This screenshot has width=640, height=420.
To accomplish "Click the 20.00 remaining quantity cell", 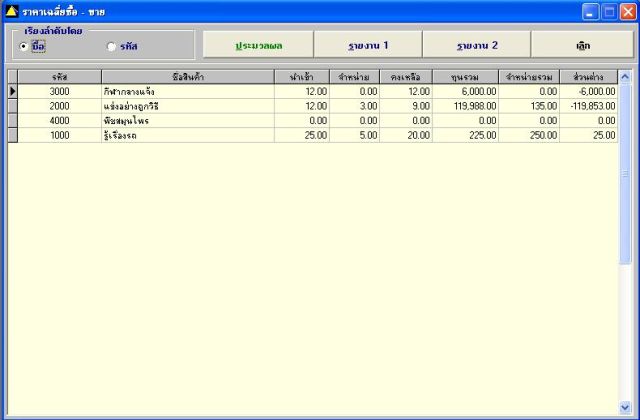I will point(406,136).
